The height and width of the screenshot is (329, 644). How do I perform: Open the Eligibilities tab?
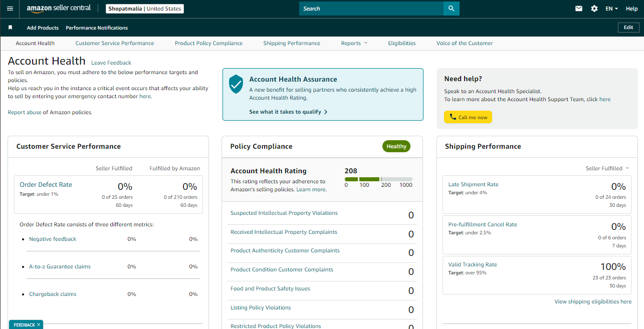402,43
